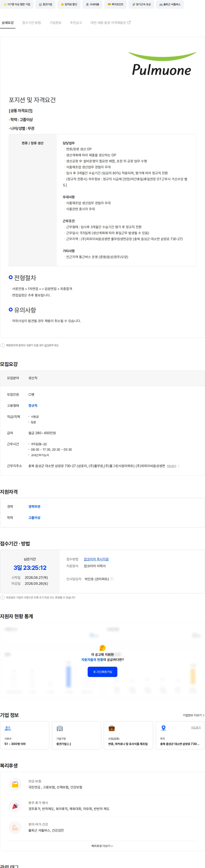The width and height of the screenshot is (205, 868).
Task: Click the 장기근속 포상 benefit tag
Action: 141,4
